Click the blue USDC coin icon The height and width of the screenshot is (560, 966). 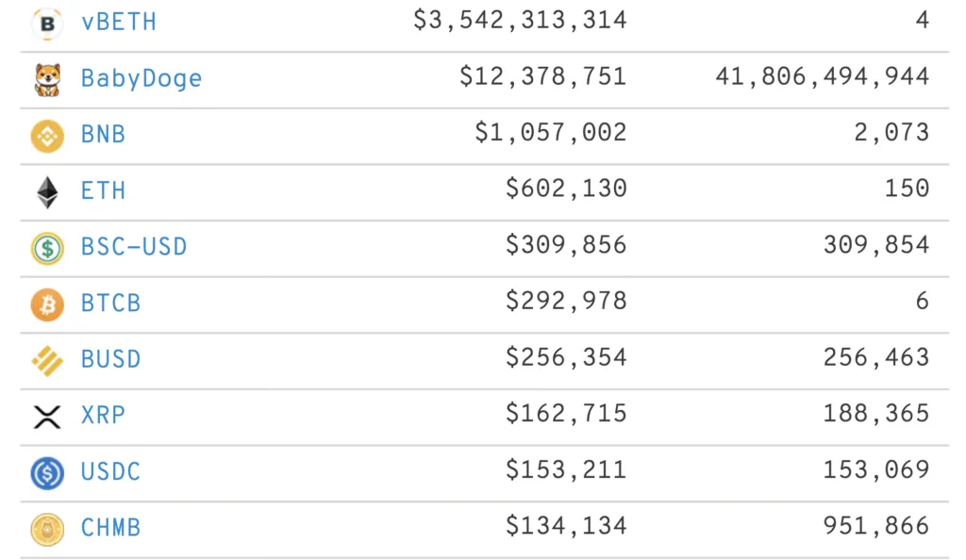47,473
